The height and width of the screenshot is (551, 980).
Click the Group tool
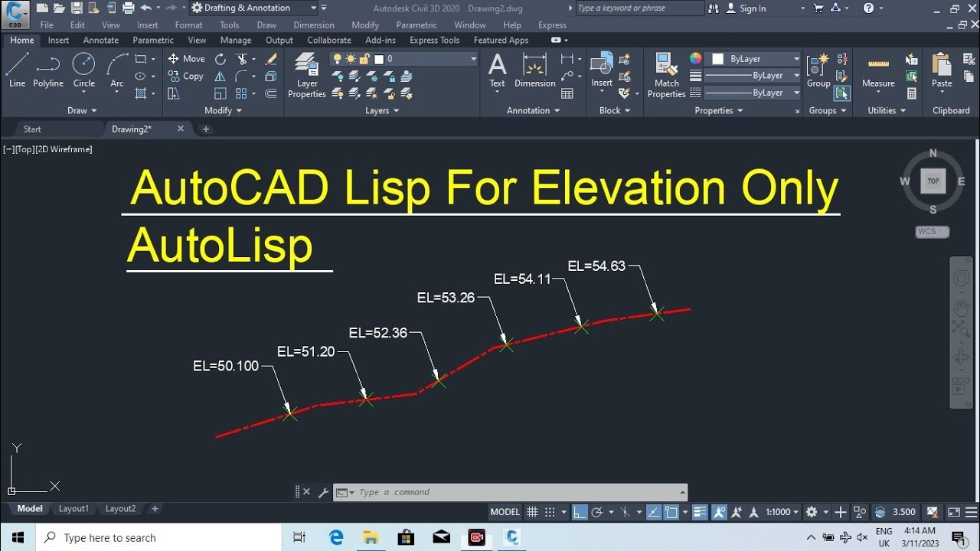pyautogui.click(x=818, y=70)
